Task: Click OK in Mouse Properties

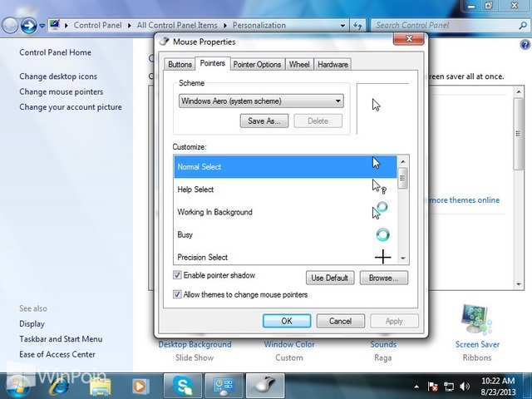Action: coord(287,321)
